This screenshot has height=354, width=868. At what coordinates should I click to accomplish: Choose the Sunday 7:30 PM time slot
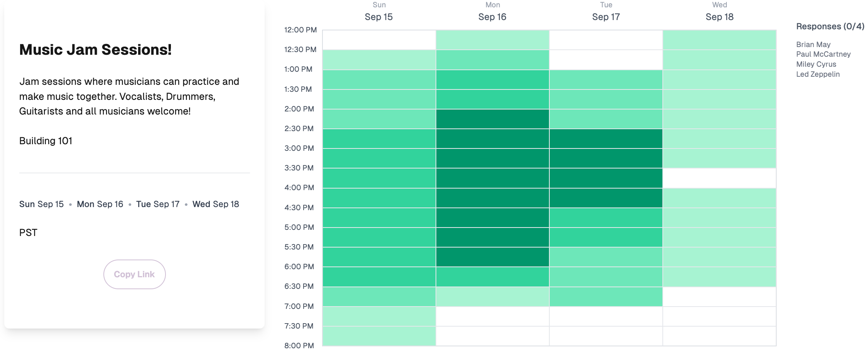click(x=379, y=336)
